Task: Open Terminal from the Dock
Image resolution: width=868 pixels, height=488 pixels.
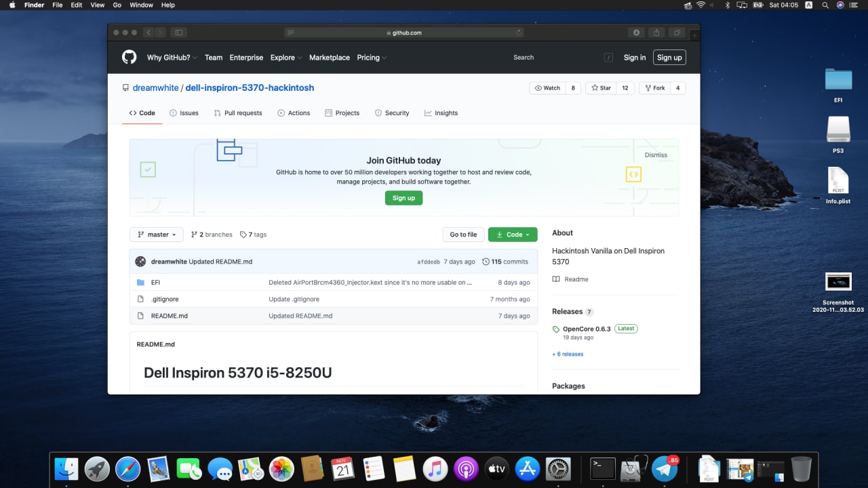Action: pyautogui.click(x=603, y=468)
